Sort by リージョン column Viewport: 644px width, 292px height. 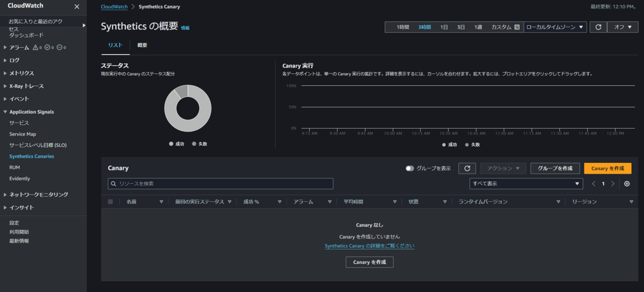[x=631, y=202]
